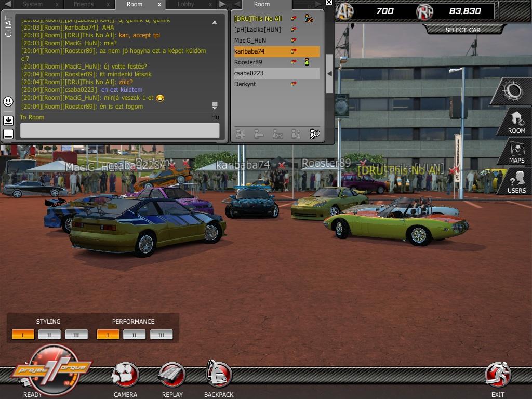The width and height of the screenshot is (532, 399).
Task: Select the Room chat tab
Action: tap(135, 4)
